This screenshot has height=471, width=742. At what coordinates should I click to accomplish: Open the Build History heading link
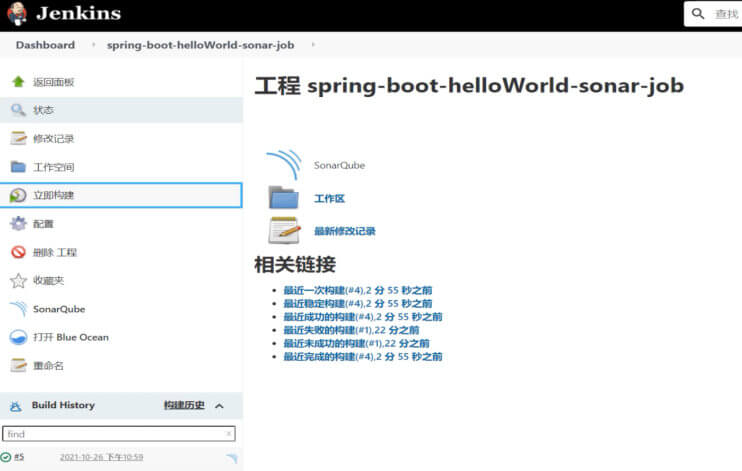63,405
